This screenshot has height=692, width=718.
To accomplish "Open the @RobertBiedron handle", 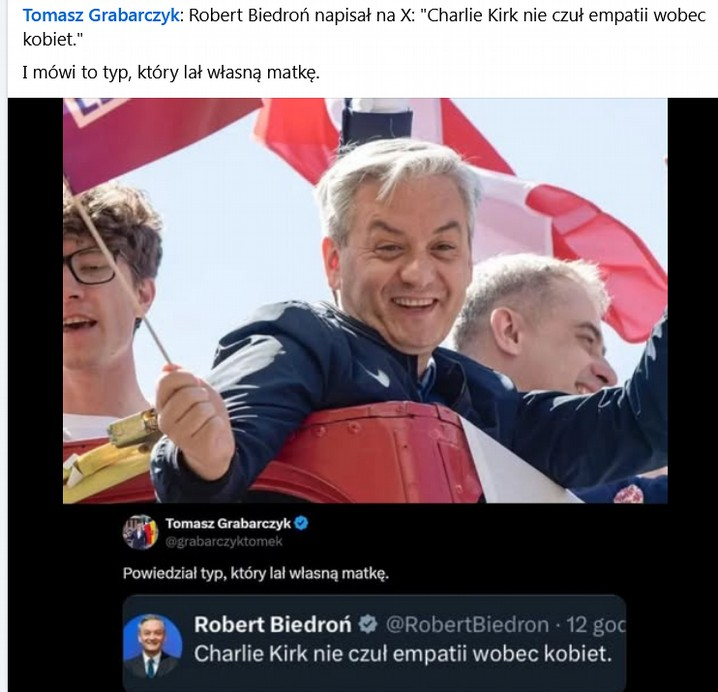I will click(467, 625).
